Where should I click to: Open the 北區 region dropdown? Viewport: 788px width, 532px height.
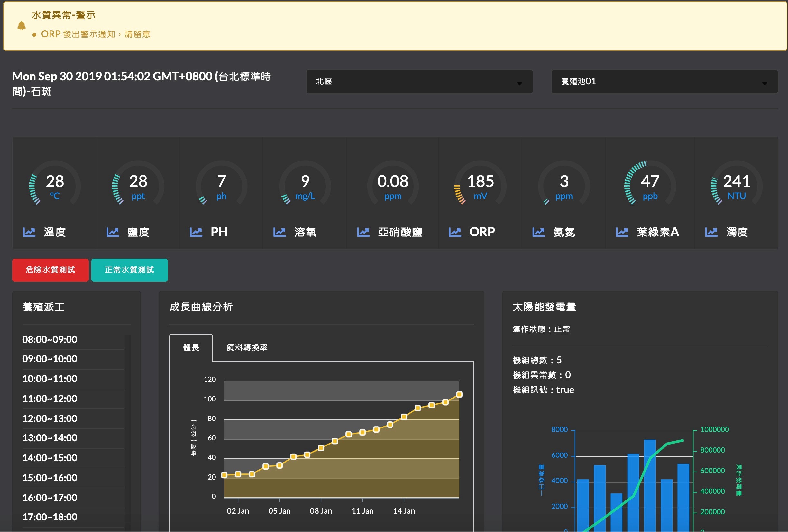point(419,82)
